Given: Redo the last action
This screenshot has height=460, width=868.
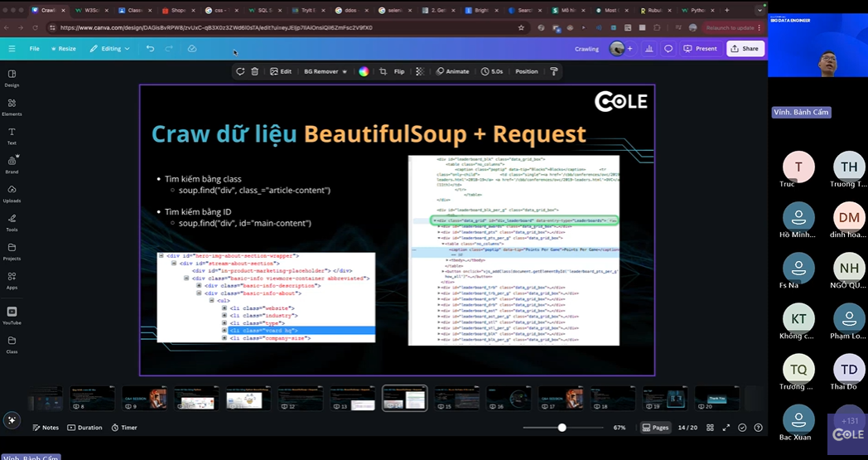Looking at the screenshot, I should tap(169, 49).
